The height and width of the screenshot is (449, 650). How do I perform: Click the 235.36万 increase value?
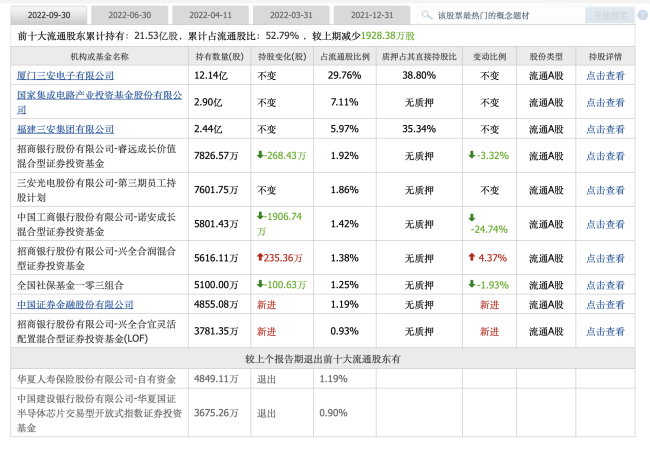click(280, 258)
